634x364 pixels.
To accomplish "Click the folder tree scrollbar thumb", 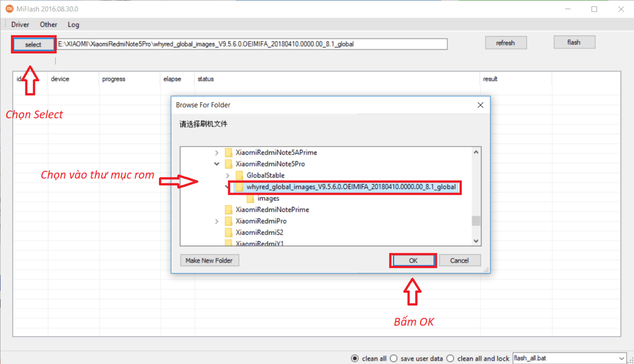I will (476, 220).
